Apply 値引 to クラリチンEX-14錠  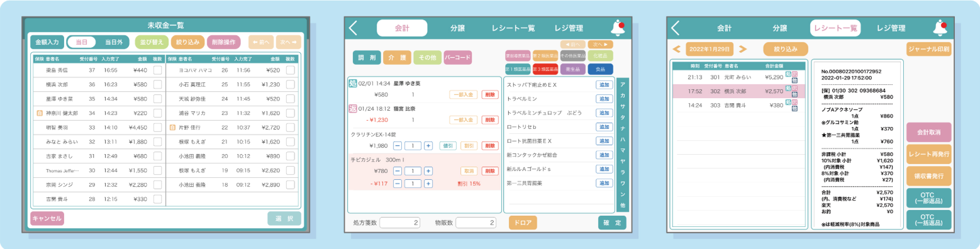click(448, 146)
